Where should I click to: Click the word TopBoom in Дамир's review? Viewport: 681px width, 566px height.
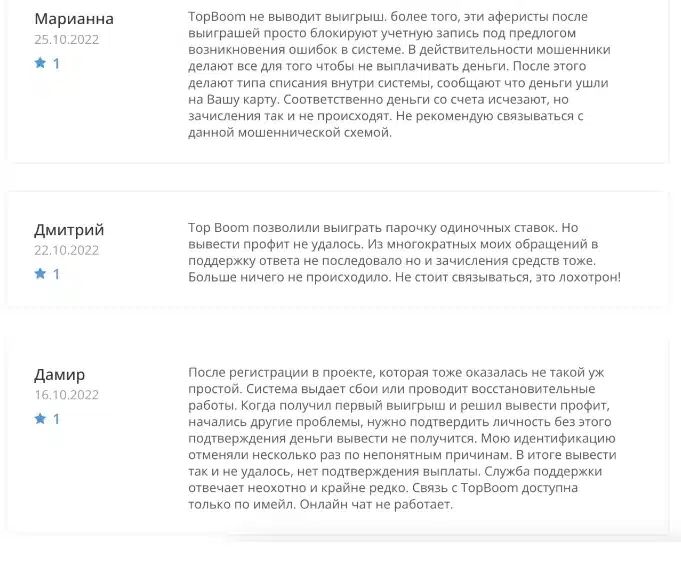point(489,488)
